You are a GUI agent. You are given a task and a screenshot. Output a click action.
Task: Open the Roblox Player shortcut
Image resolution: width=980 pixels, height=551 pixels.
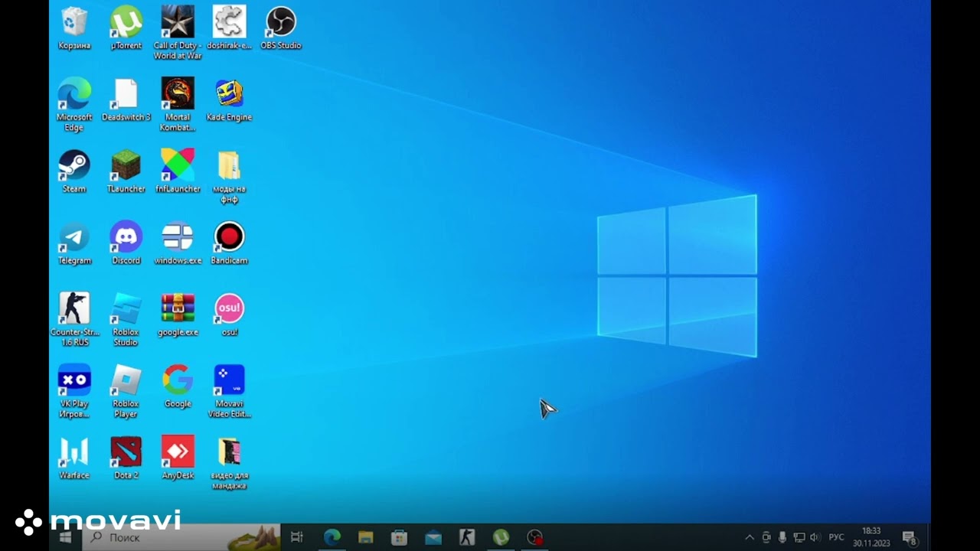[126, 391]
